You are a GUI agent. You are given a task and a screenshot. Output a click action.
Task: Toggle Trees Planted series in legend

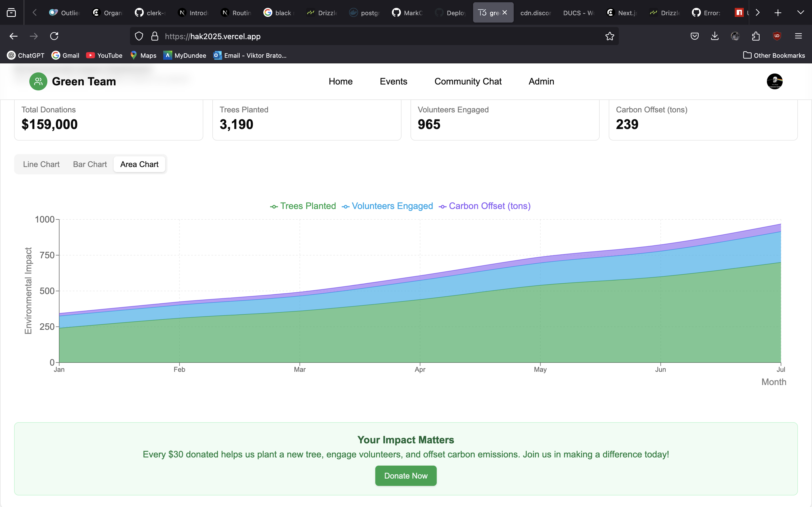[303, 206]
